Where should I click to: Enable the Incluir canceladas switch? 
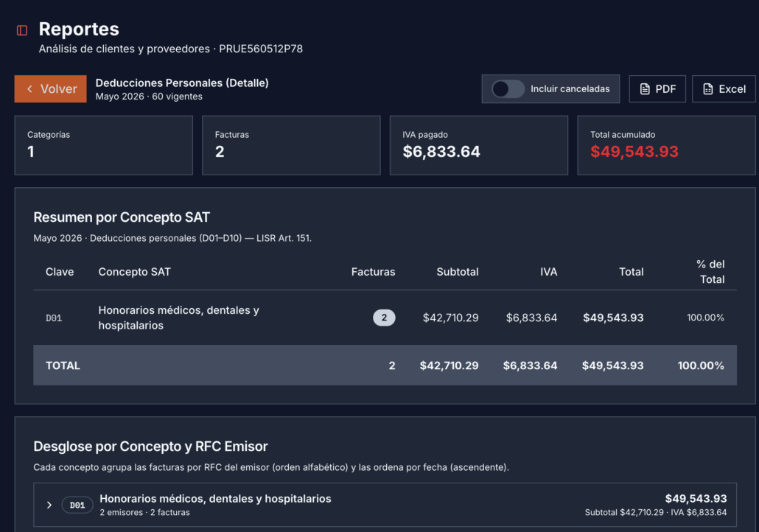coord(508,89)
